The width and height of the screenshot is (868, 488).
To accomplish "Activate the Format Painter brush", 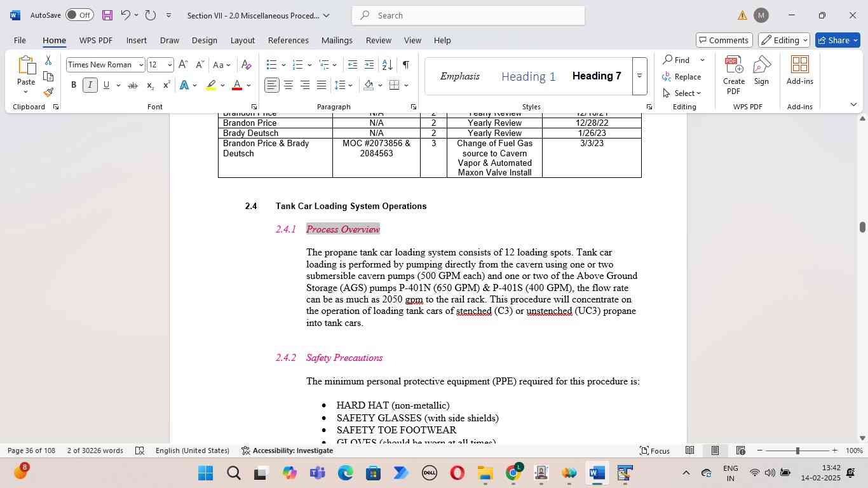I will [48, 92].
